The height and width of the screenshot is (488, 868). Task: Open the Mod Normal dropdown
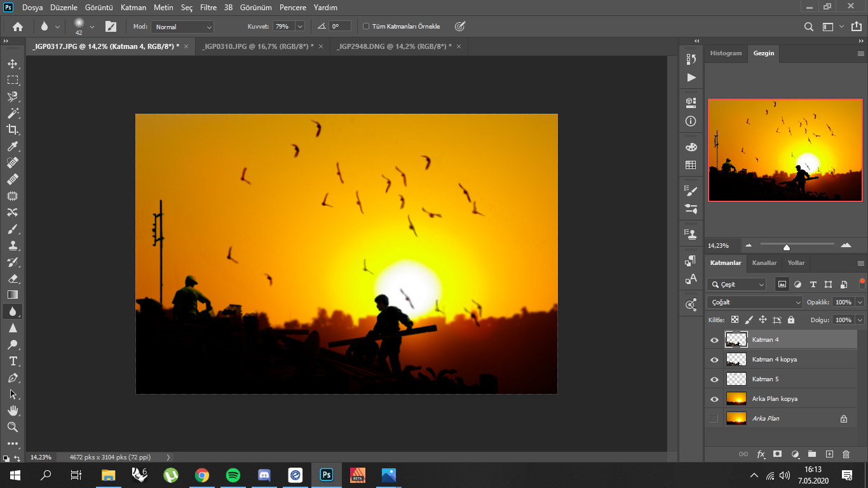click(x=182, y=27)
